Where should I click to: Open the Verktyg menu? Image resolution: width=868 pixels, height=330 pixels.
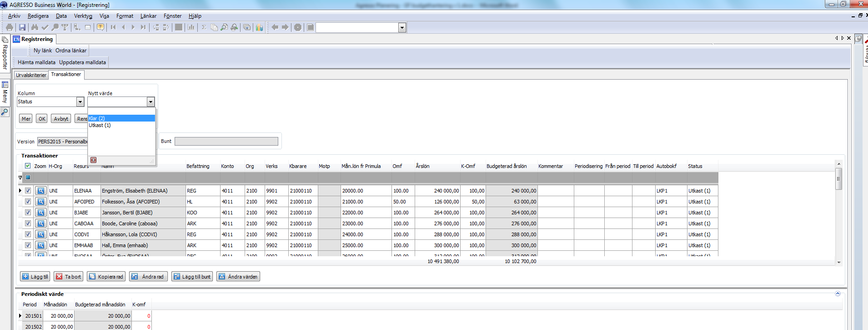pyautogui.click(x=83, y=16)
